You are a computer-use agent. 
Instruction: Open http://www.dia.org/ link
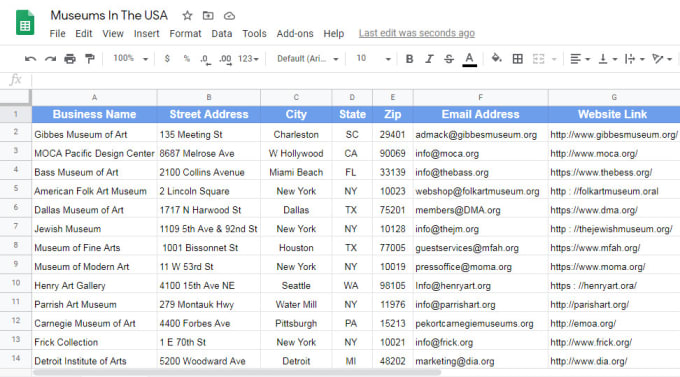point(589,361)
